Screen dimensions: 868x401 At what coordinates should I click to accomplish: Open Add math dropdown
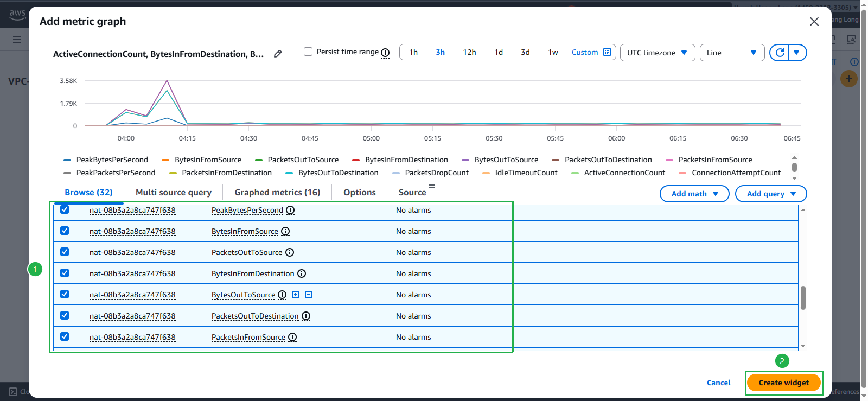[694, 194]
